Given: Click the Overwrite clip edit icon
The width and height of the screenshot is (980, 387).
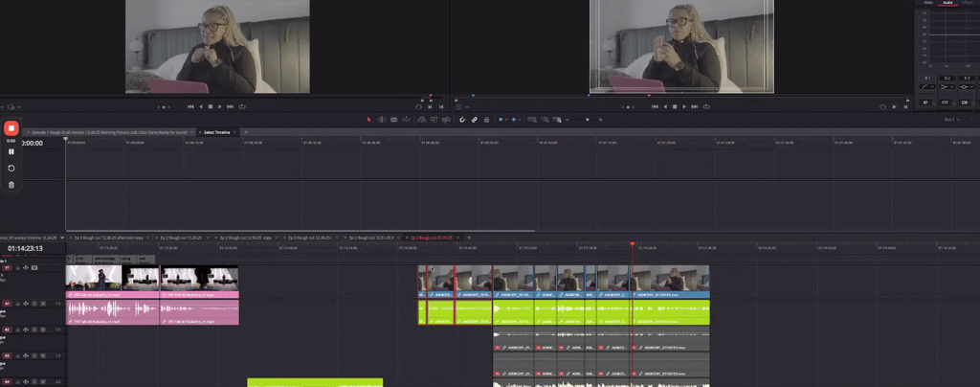Looking at the screenshot, I should click(434, 120).
